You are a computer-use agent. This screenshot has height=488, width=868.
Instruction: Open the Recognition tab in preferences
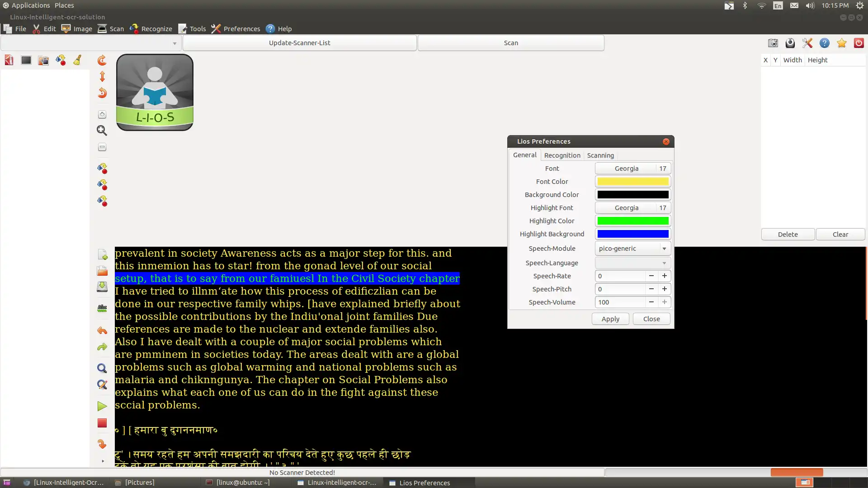(561, 155)
